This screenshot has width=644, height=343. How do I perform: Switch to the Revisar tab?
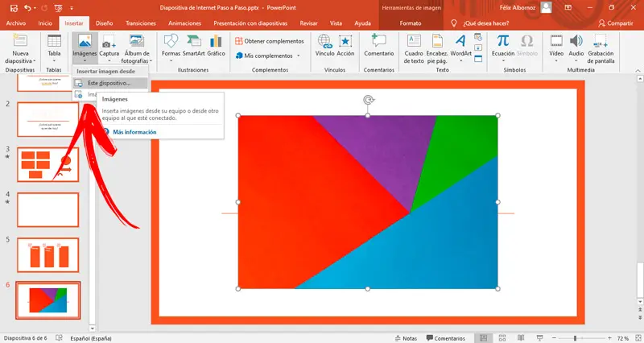click(309, 23)
